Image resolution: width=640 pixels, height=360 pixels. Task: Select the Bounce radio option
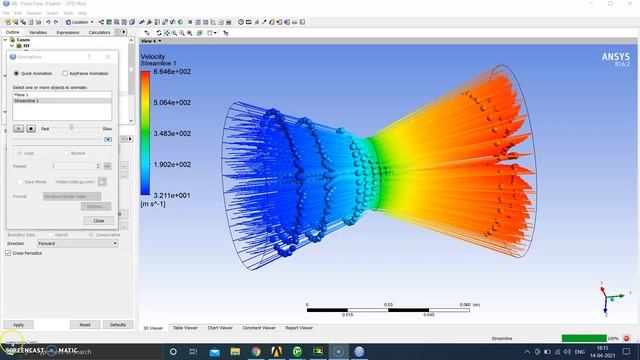pyautogui.click(x=66, y=153)
